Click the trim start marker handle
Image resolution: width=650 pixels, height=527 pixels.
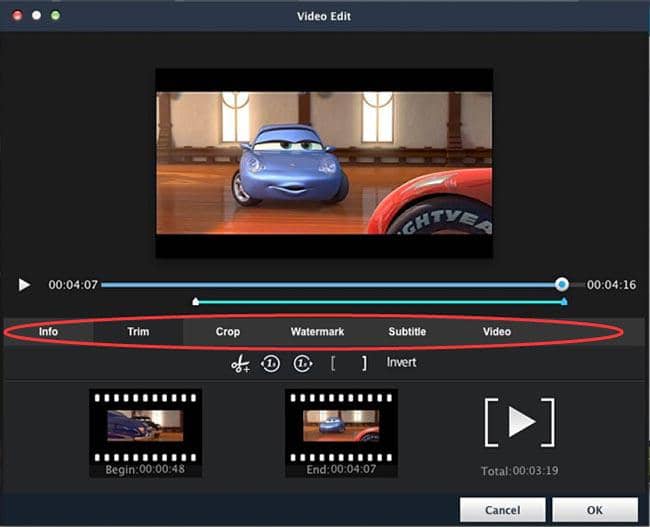click(196, 301)
